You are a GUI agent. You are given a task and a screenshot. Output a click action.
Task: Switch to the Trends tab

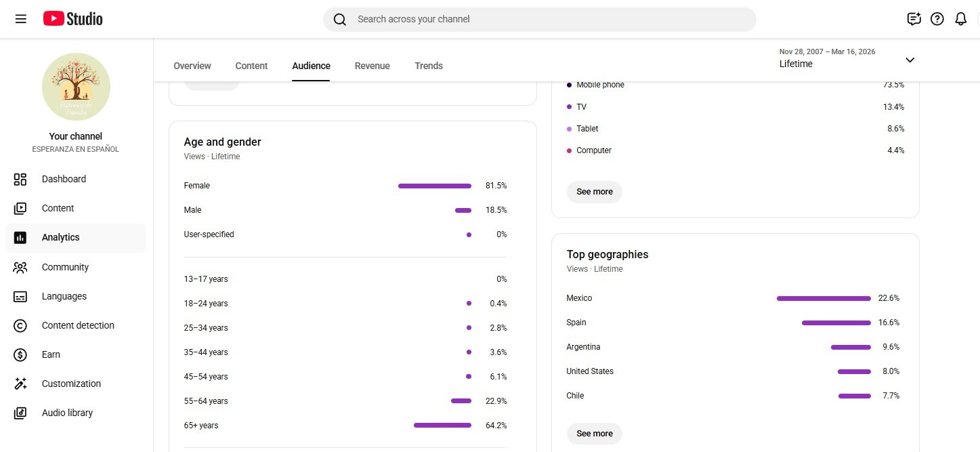(429, 66)
